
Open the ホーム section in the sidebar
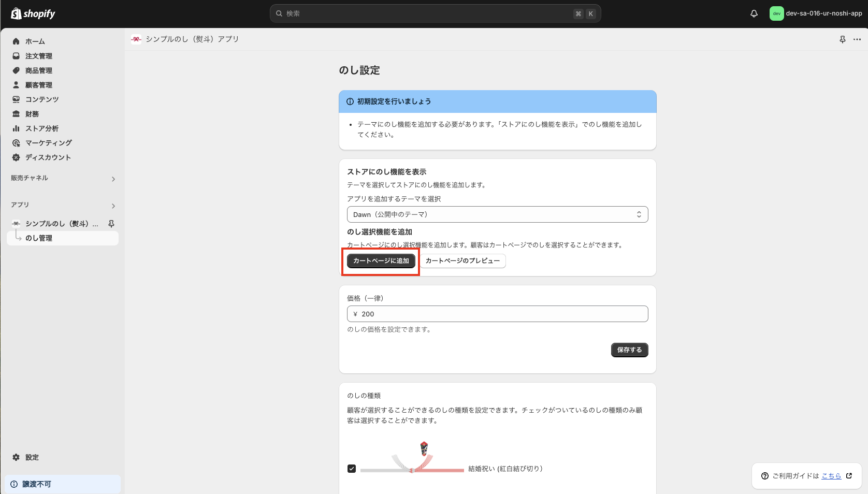click(35, 41)
